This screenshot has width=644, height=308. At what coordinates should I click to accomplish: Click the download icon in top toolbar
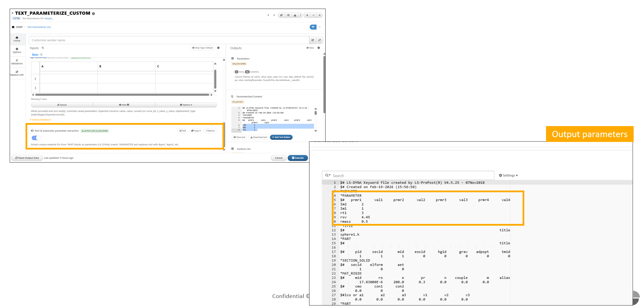(x=295, y=15)
